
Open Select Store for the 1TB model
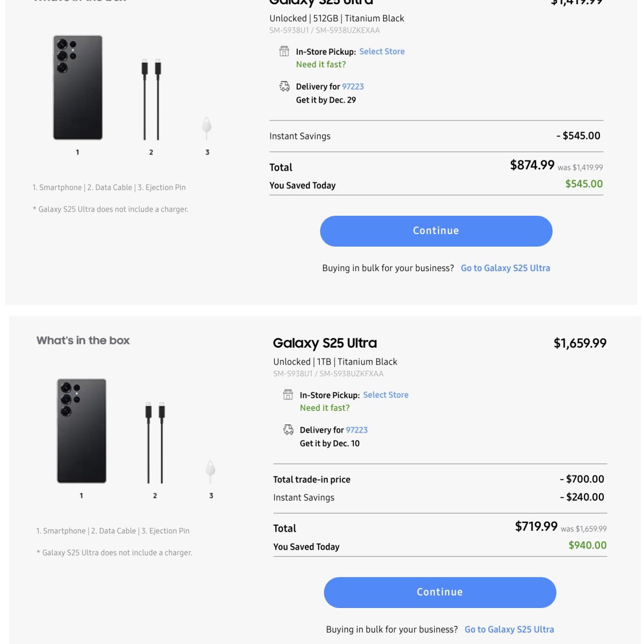[x=385, y=395]
